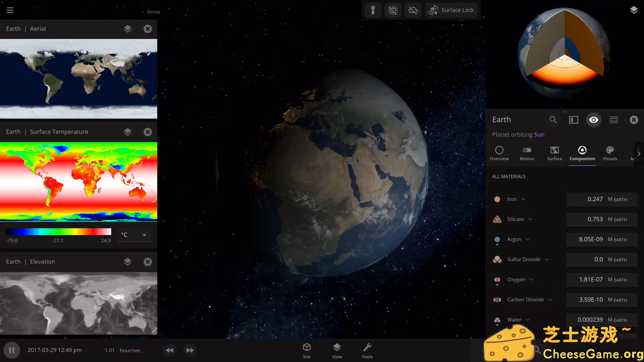Viewport: 644px width, 362px height.
Task: Expand the Iron material chevron
Action: (523, 199)
